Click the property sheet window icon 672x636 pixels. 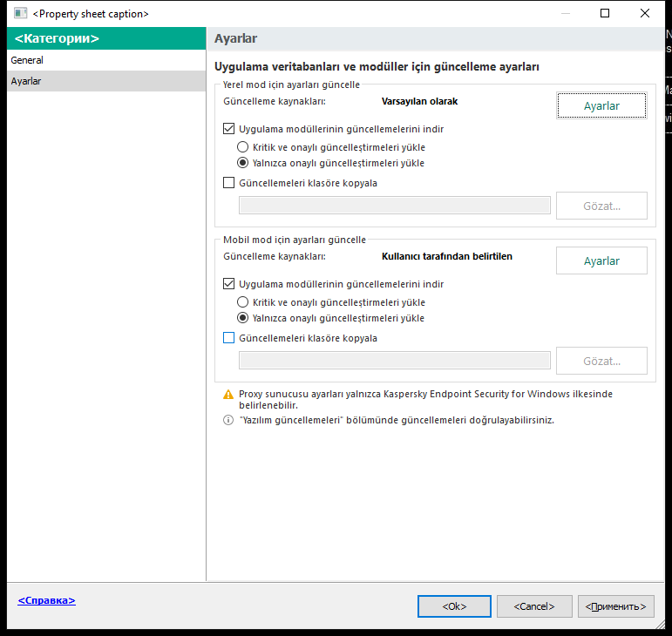pyautogui.click(x=20, y=13)
